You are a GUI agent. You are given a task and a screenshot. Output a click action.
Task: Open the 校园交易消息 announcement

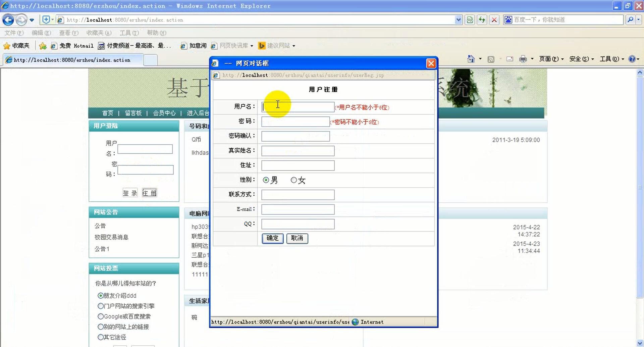(111, 237)
